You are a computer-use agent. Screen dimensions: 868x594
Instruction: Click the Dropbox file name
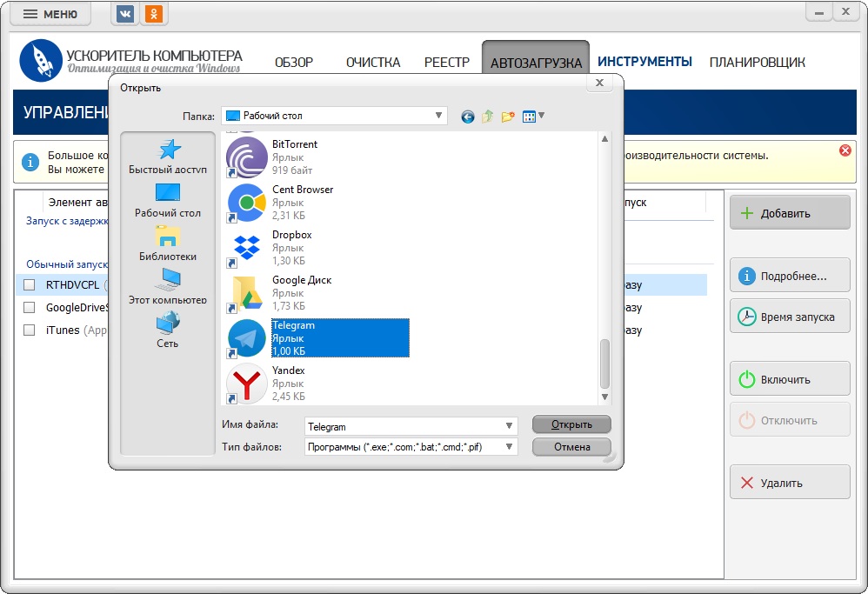pyautogui.click(x=291, y=235)
